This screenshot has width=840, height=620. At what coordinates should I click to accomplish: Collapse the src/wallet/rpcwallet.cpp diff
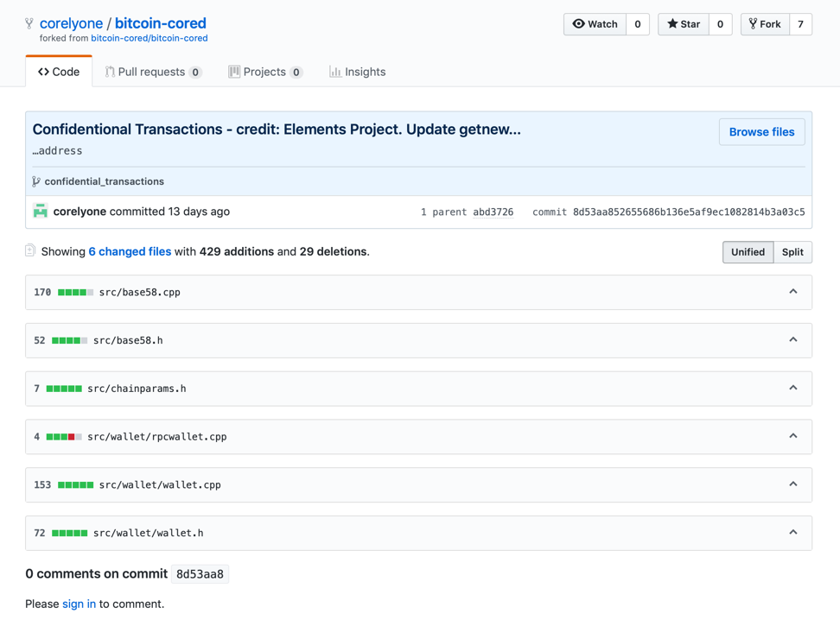click(x=793, y=436)
